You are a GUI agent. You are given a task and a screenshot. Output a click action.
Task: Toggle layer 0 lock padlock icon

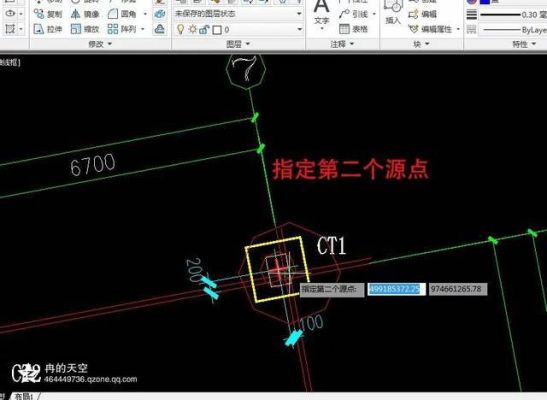pyautogui.click(x=204, y=30)
